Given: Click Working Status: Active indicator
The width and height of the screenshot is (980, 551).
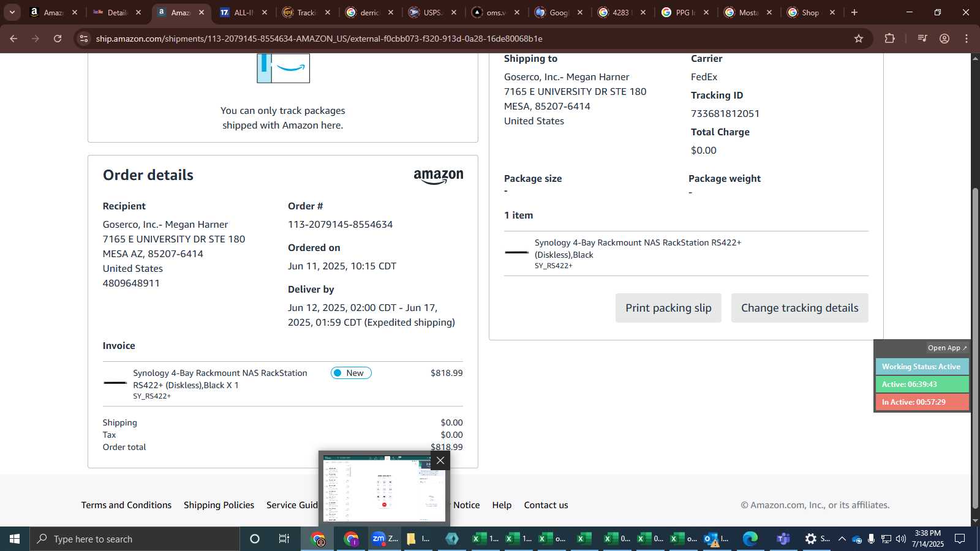Looking at the screenshot, I should tap(922, 367).
